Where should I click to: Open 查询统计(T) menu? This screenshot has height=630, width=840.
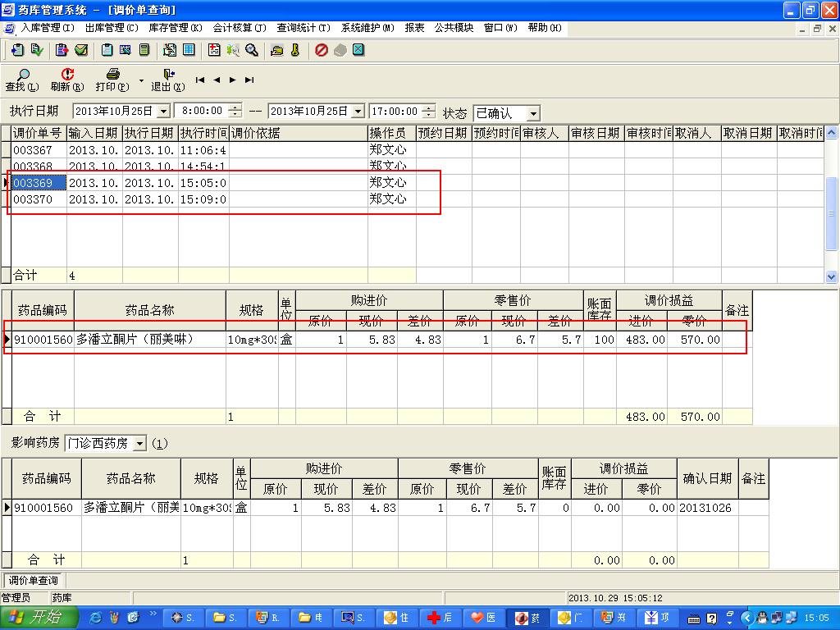coord(304,28)
